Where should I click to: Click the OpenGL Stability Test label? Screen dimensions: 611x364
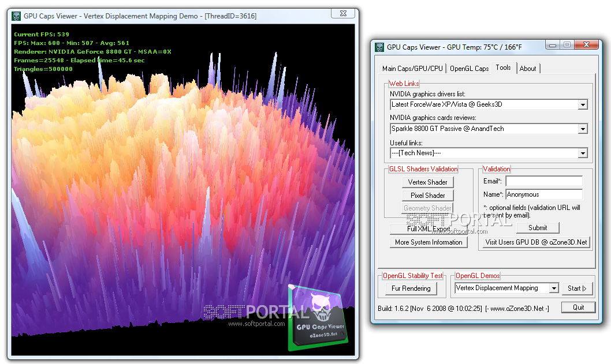pos(413,276)
